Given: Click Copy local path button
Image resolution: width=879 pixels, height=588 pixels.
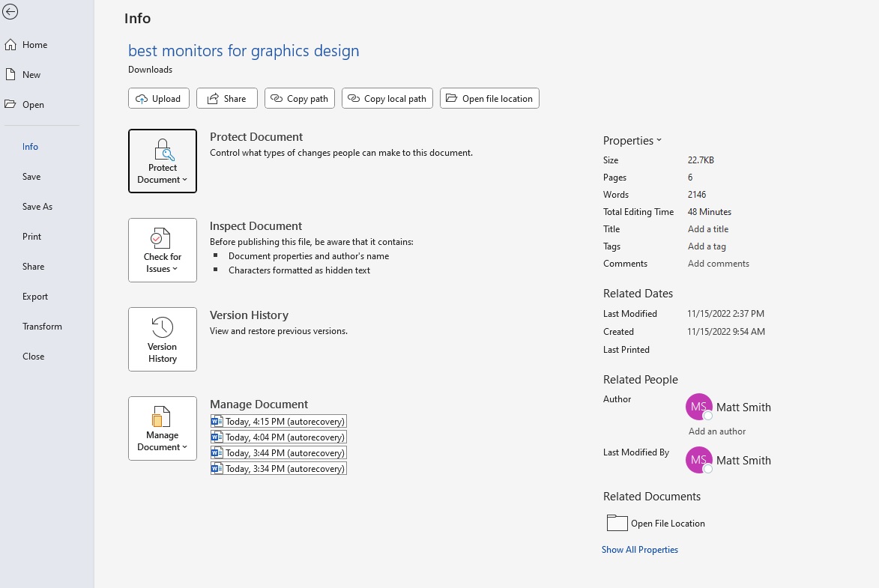Looking at the screenshot, I should point(387,98).
